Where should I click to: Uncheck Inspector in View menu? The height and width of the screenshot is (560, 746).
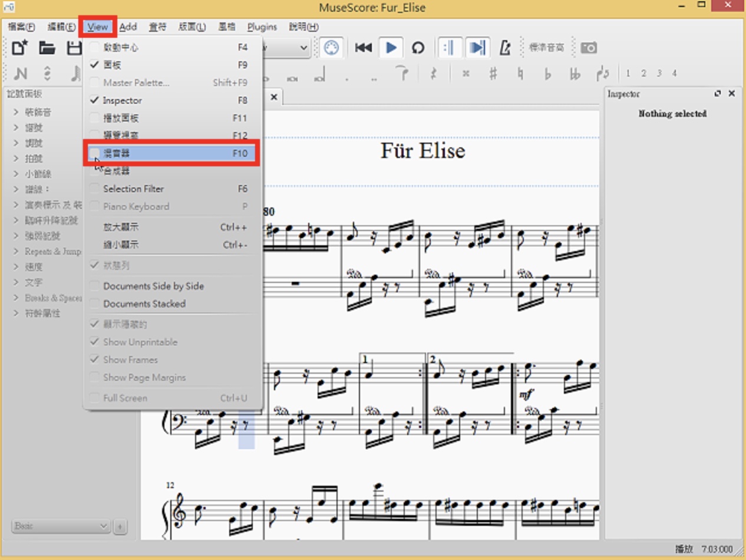tap(172, 100)
